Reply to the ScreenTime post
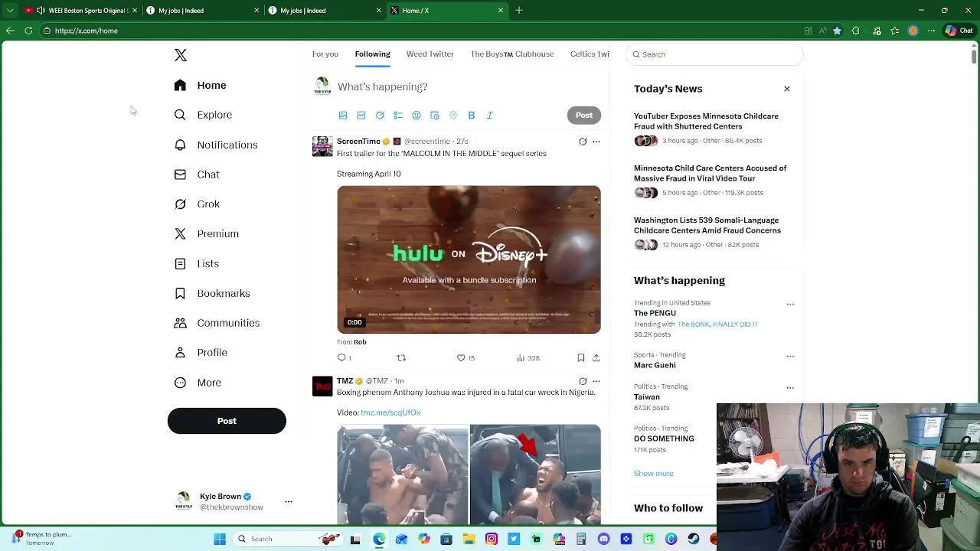Viewport: 980px width, 551px height. click(x=345, y=357)
